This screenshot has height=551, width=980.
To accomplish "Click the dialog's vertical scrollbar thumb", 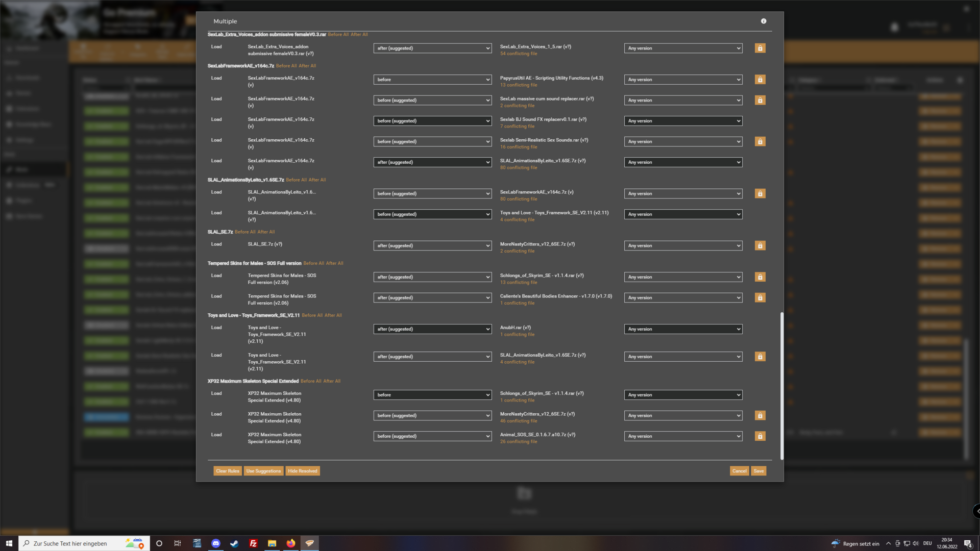I will click(x=781, y=386).
